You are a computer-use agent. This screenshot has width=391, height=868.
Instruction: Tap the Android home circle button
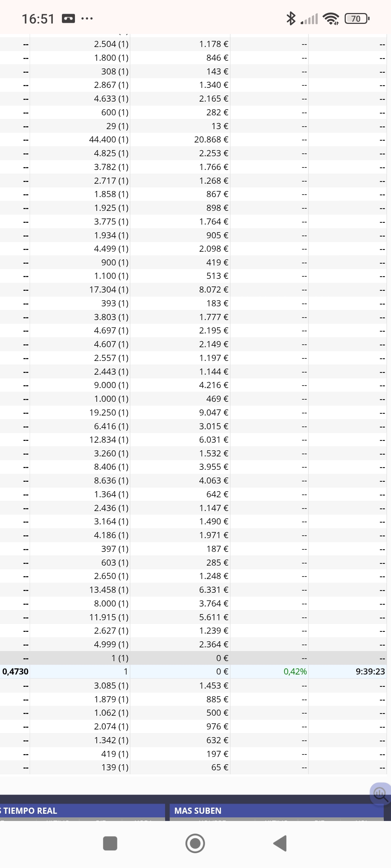click(195, 843)
